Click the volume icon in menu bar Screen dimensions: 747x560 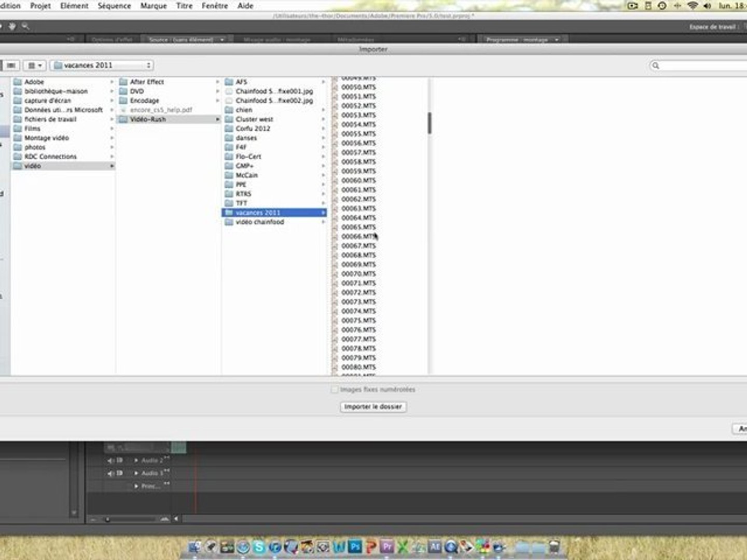click(x=707, y=6)
